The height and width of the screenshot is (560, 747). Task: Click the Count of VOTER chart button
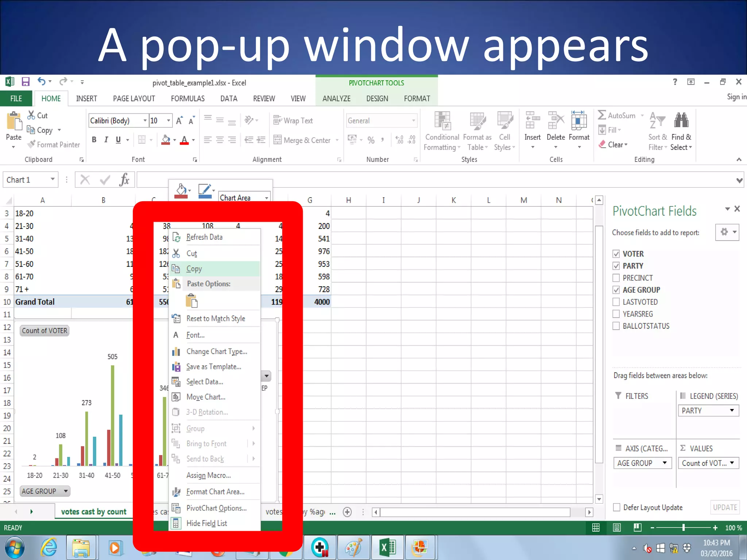44,331
